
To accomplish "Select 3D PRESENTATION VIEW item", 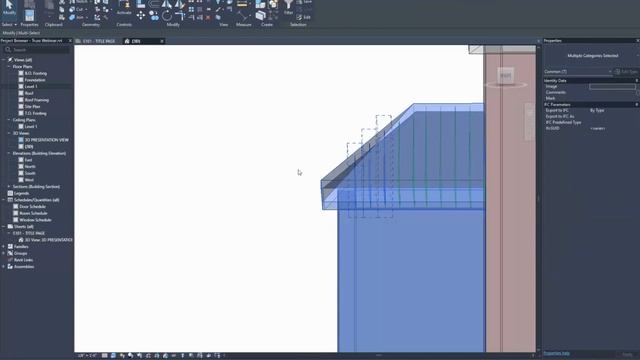I will click(x=47, y=140).
